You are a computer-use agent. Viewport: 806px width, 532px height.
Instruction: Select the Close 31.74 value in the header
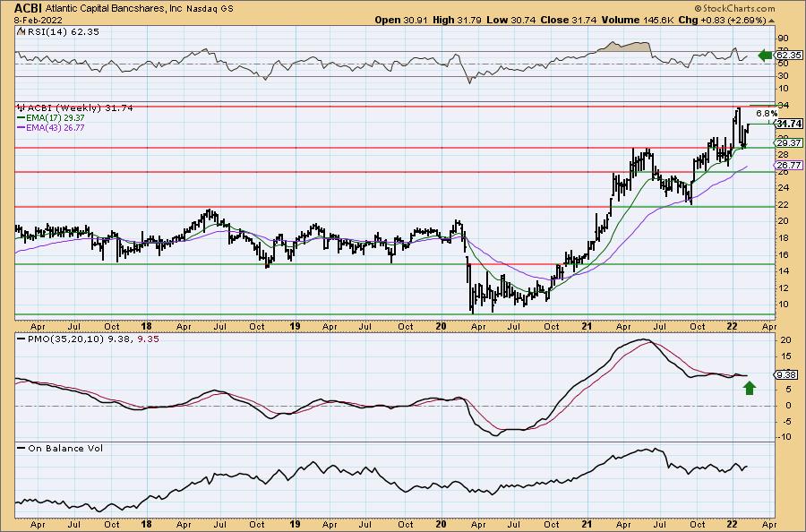tap(569, 20)
